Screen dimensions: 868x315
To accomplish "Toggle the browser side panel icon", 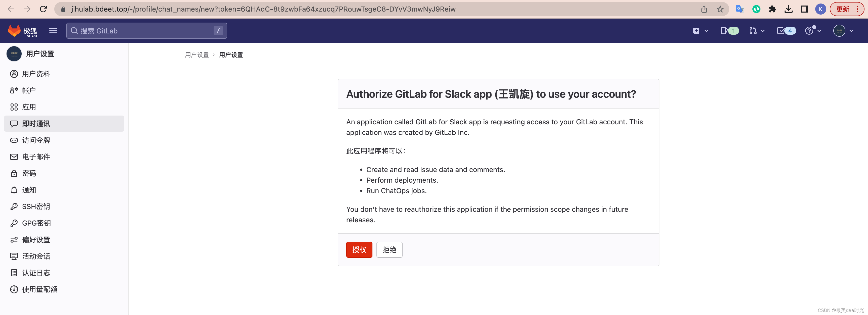I will (x=805, y=9).
